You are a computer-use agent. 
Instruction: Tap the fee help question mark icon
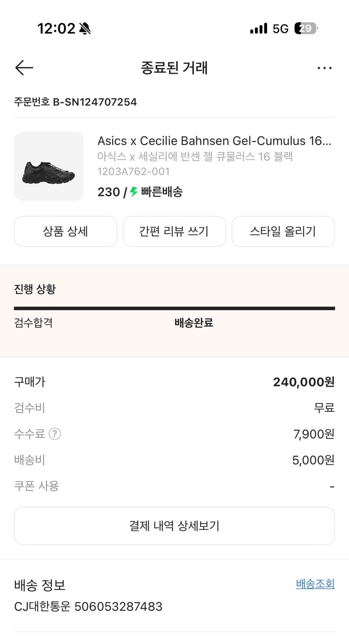(55, 434)
